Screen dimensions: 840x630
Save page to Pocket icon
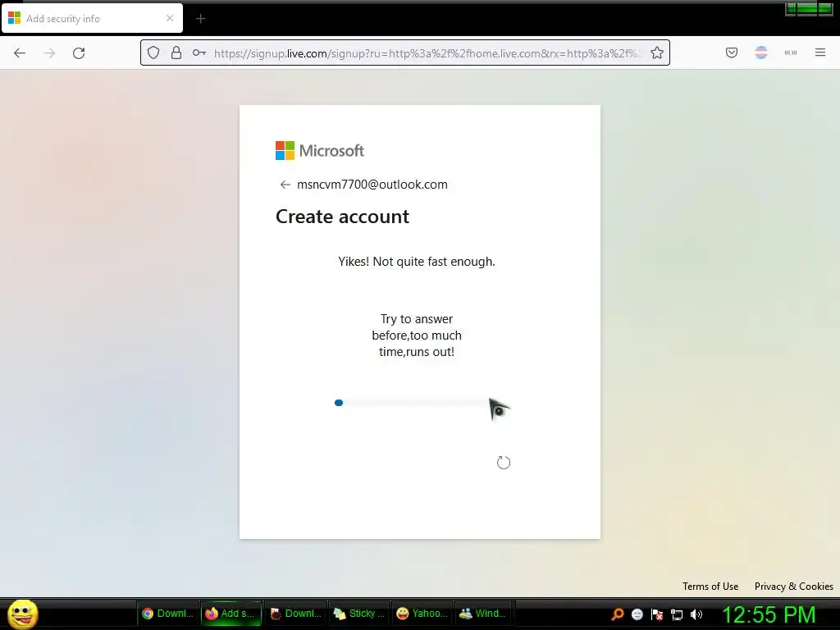[732, 52]
